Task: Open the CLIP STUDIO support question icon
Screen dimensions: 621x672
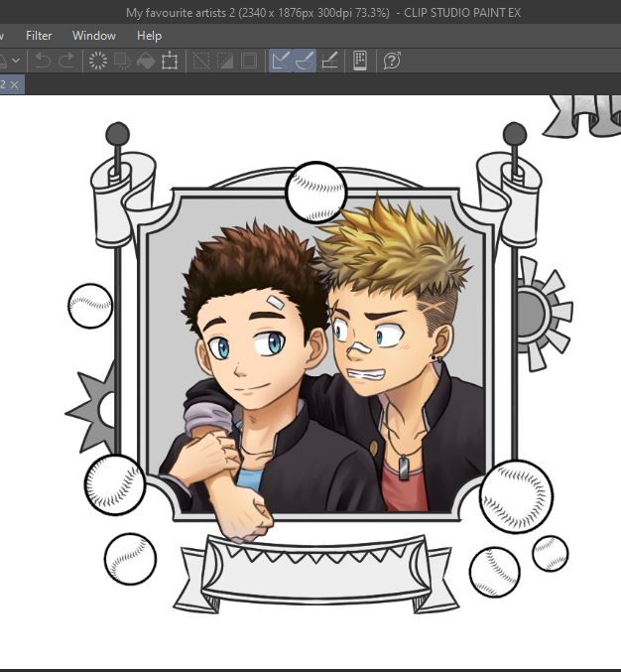Action: 392,61
